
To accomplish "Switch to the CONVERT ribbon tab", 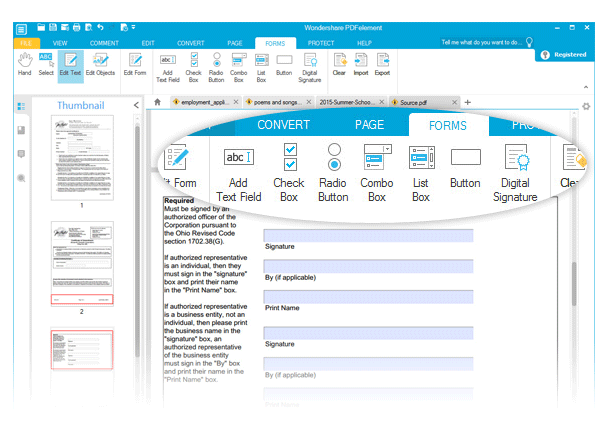I will tap(191, 43).
